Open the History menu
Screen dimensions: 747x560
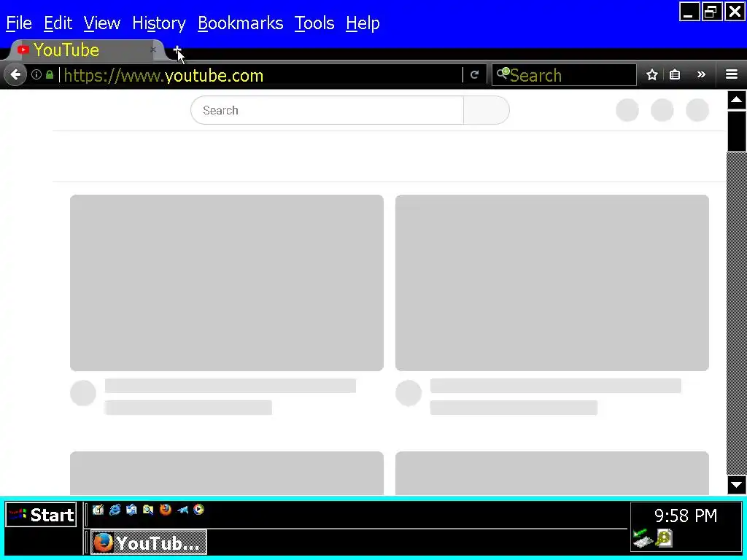click(158, 23)
